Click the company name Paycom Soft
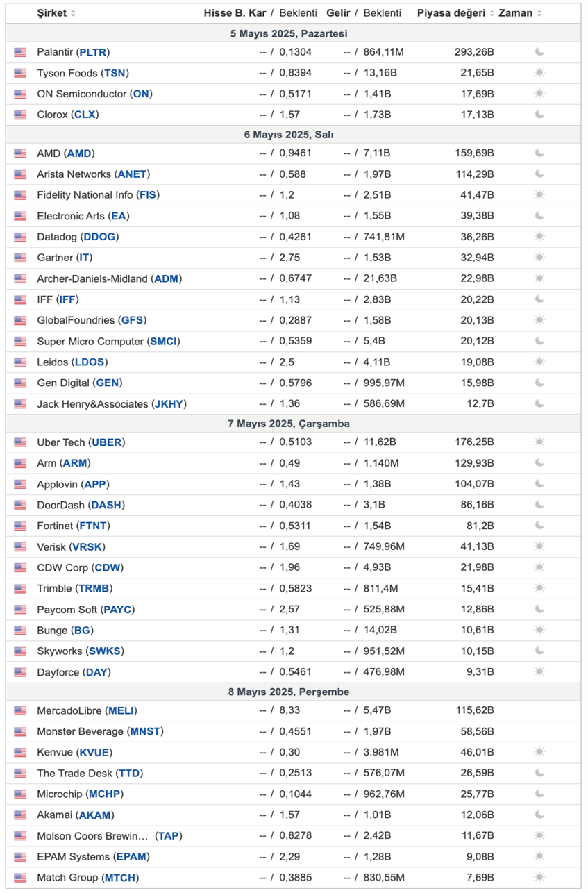Screen dimensions: 588x893 (68, 609)
